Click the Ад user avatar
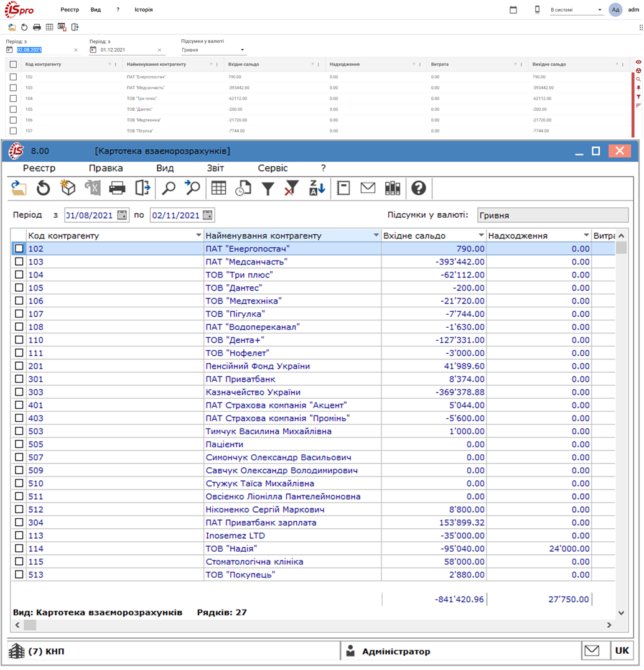This screenshot has width=644, height=670. point(615,10)
